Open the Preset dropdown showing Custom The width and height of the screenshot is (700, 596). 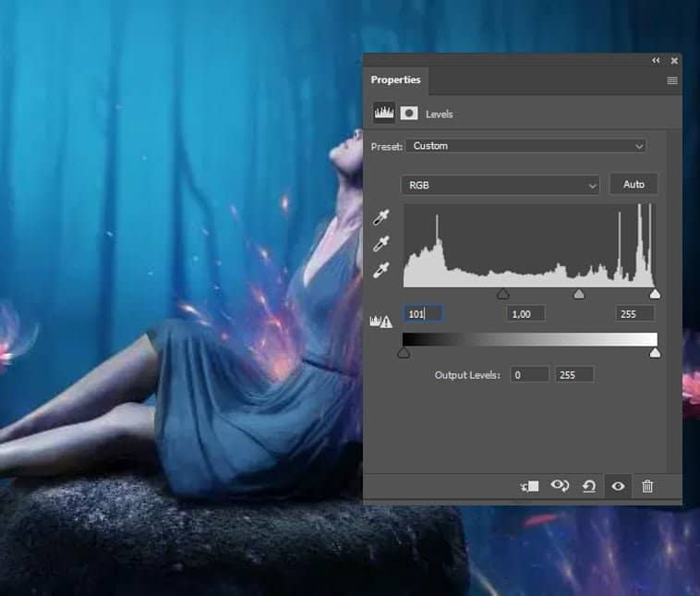[527, 146]
